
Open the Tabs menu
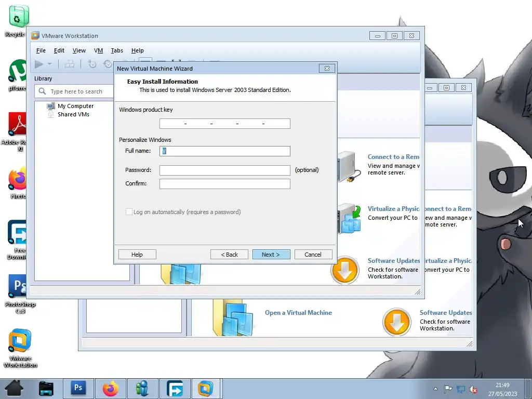(x=117, y=50)
